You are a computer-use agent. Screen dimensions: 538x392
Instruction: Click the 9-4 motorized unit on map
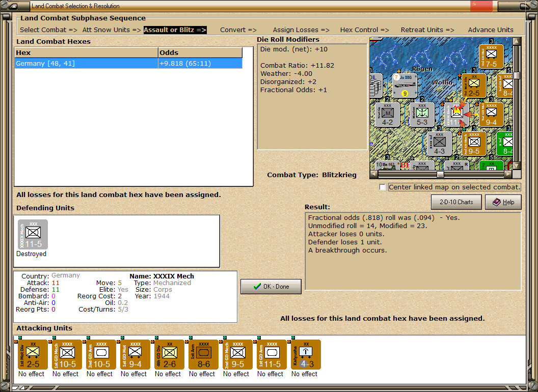[491, 115]
